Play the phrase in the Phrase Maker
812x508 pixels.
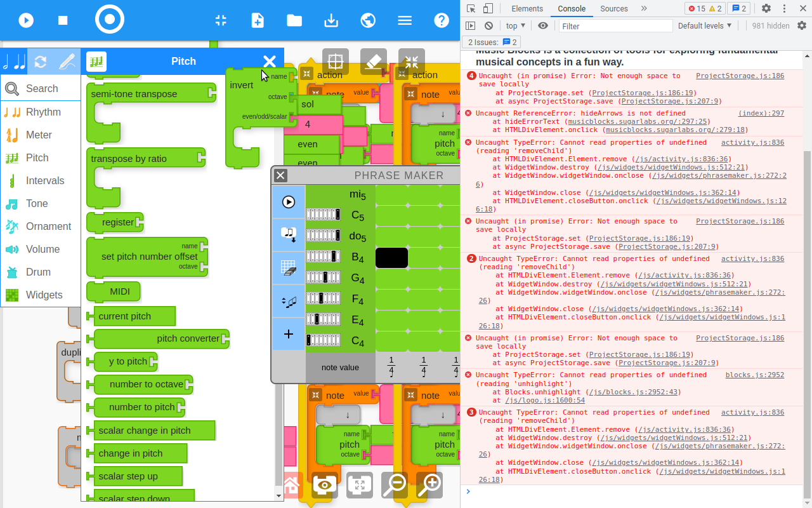(x=289, y=202)
